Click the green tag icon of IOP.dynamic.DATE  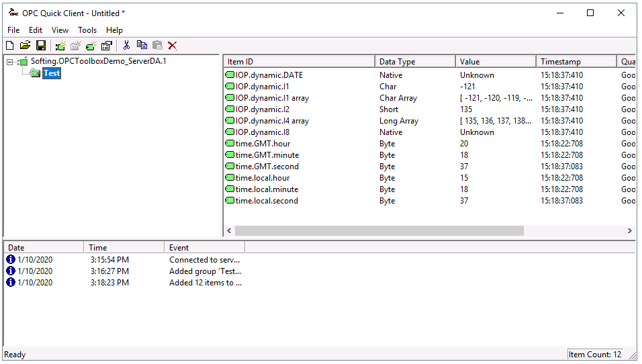click(x=230, y=75)
